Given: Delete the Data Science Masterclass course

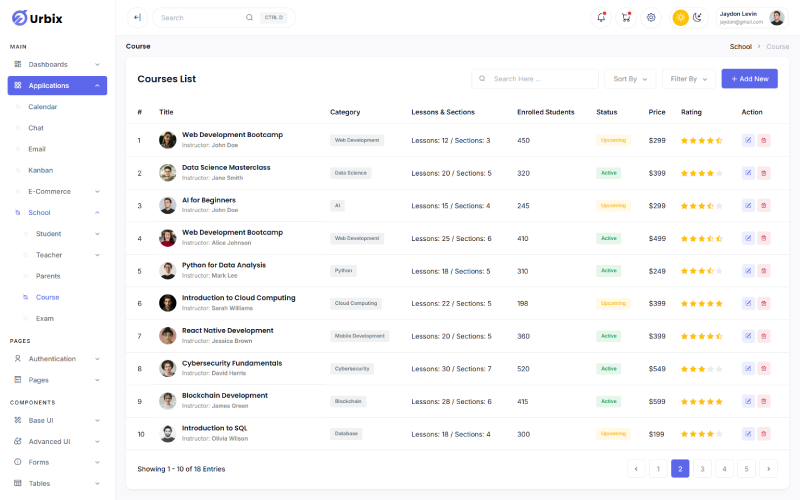Looking at the screenshot, I should (764, 173).
